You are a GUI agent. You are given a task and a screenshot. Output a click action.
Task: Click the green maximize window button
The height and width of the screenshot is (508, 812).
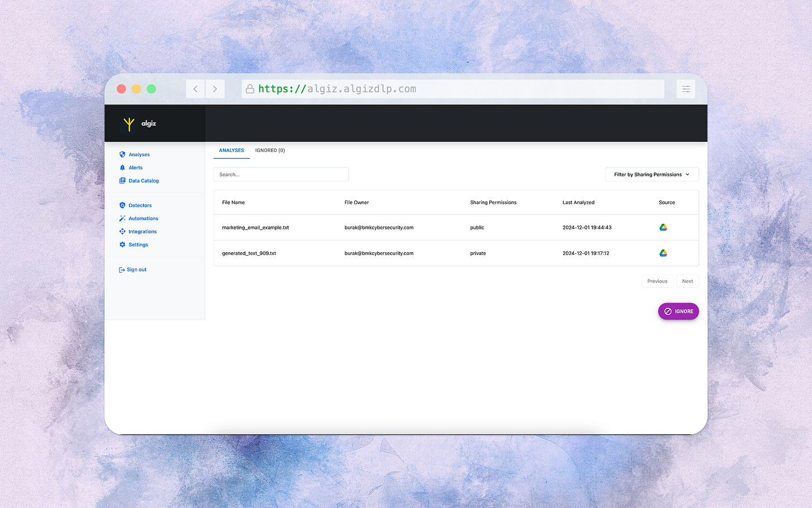coord(151,89)
